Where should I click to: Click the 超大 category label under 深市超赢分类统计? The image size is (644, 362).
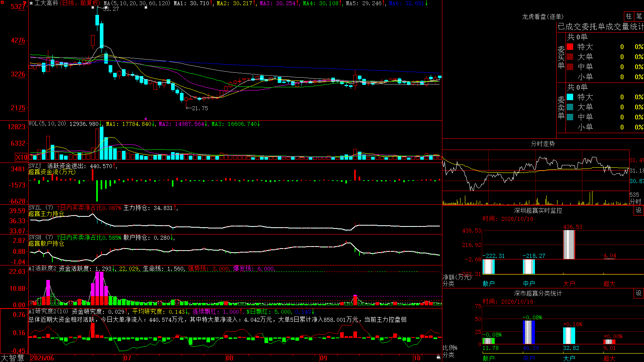[609, 358]
